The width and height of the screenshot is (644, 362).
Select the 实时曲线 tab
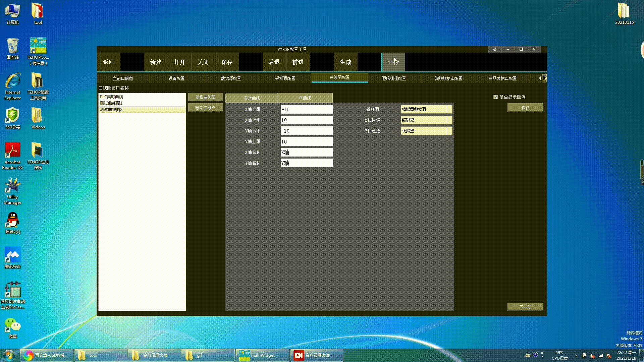(252, 98)
